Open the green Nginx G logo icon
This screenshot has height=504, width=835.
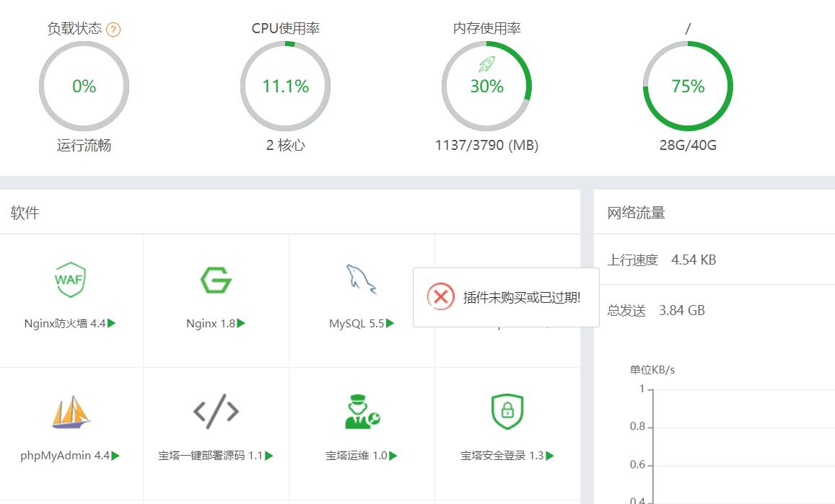[216, 280]
